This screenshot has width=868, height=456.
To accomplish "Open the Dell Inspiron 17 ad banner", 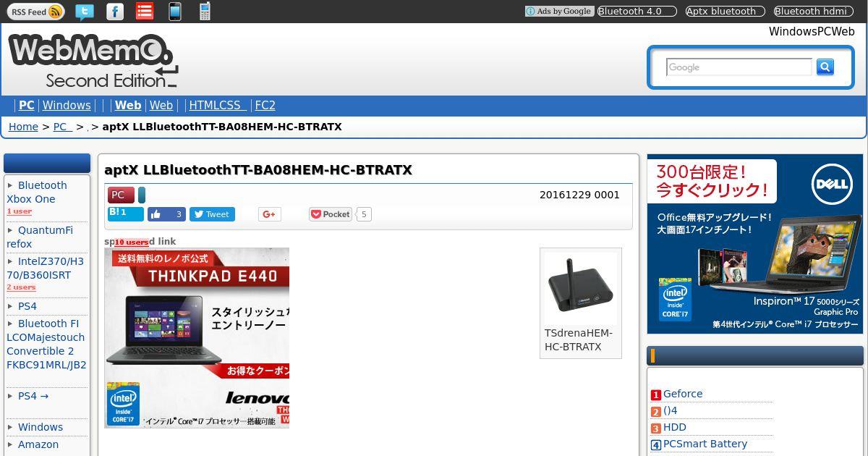I will 754,244.
